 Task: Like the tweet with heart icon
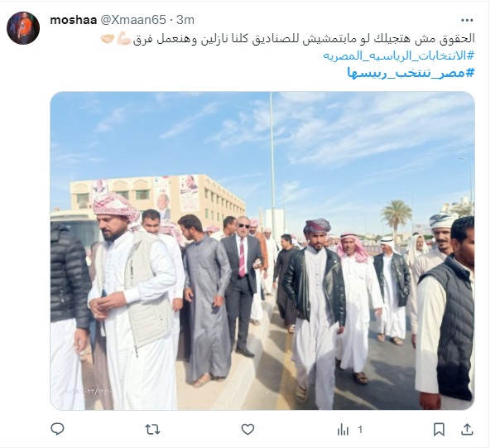point(248,430)
